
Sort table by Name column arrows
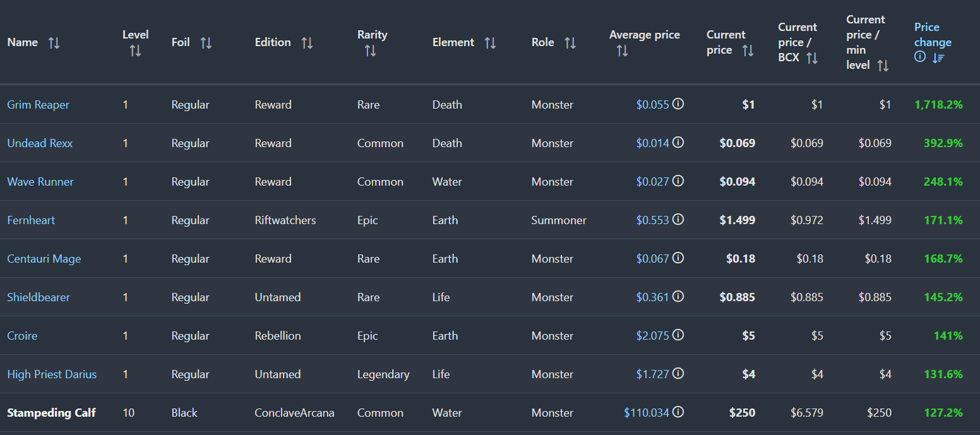(54, 43)
